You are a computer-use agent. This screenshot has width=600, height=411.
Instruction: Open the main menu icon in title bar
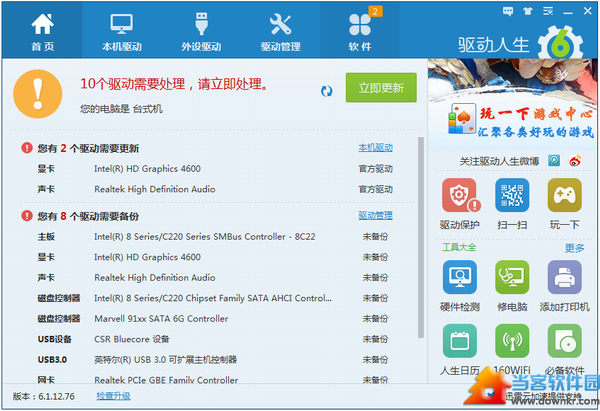point(548,11)
